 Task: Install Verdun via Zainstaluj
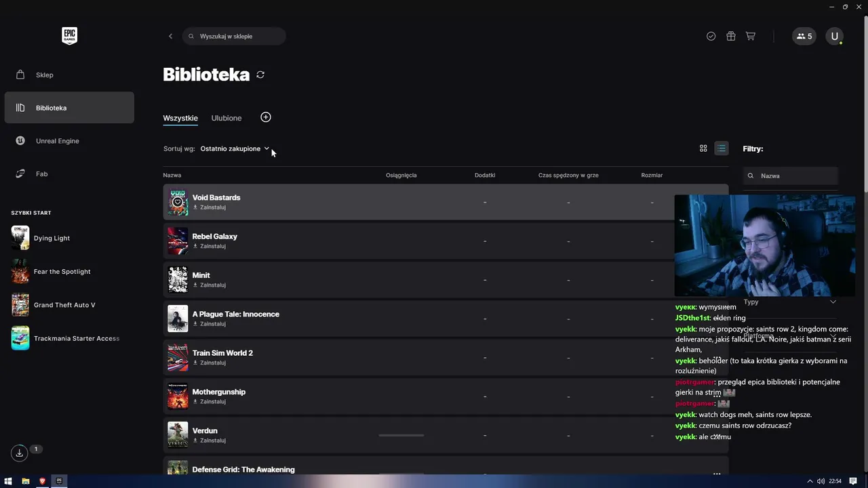pyautogui.click(x=210, y=441)
